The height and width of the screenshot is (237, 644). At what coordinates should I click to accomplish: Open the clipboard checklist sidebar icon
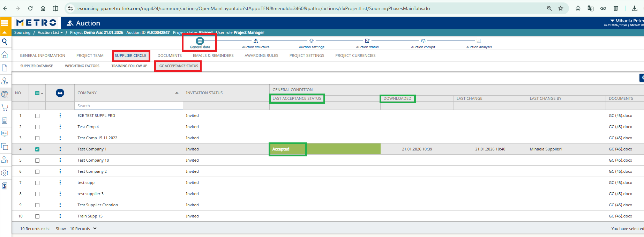click(x=5, y=120)
